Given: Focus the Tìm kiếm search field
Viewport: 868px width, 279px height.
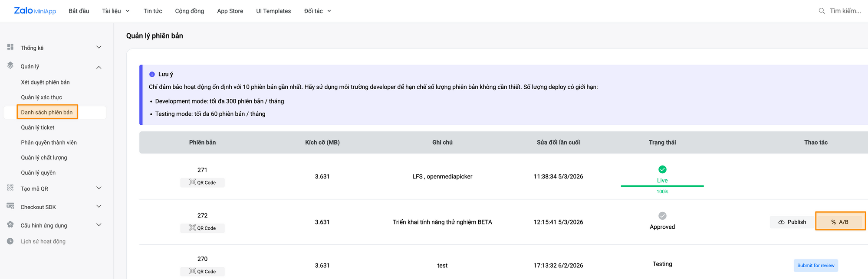Looking at the screenshot, I should 845,11.
